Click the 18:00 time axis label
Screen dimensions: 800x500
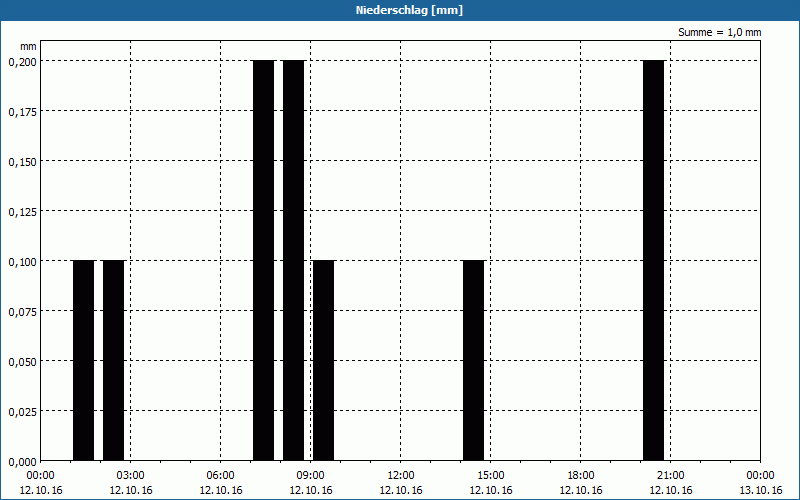[x=581, y=475]
